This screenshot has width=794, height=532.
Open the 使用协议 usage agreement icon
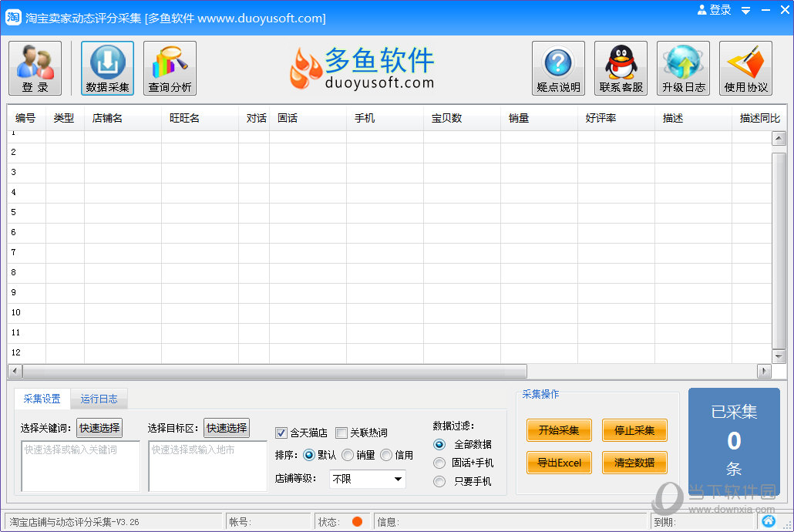[x=745, y=69]
